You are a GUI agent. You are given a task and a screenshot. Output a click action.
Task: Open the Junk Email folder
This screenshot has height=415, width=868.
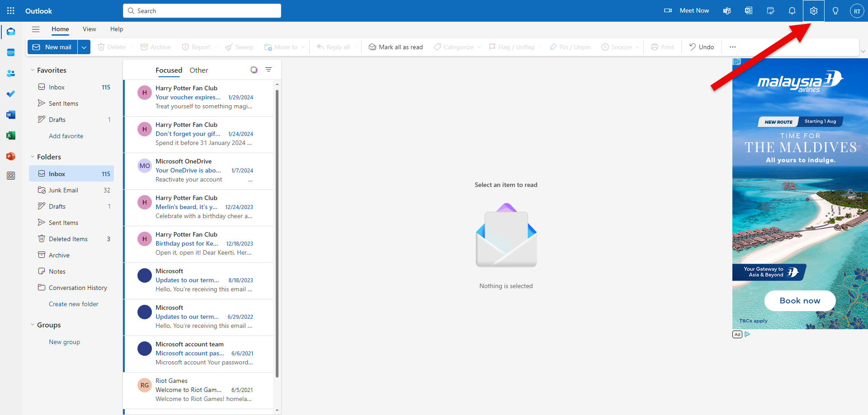71,190
